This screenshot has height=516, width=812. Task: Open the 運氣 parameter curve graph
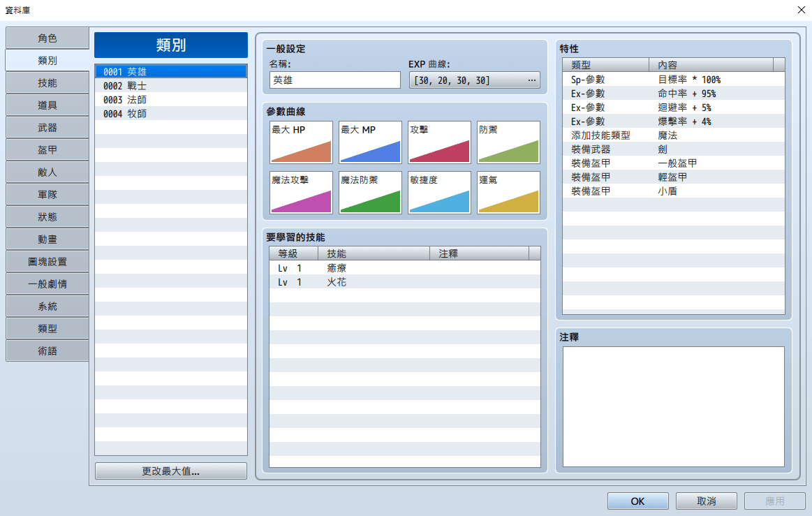tap(508, 193)
